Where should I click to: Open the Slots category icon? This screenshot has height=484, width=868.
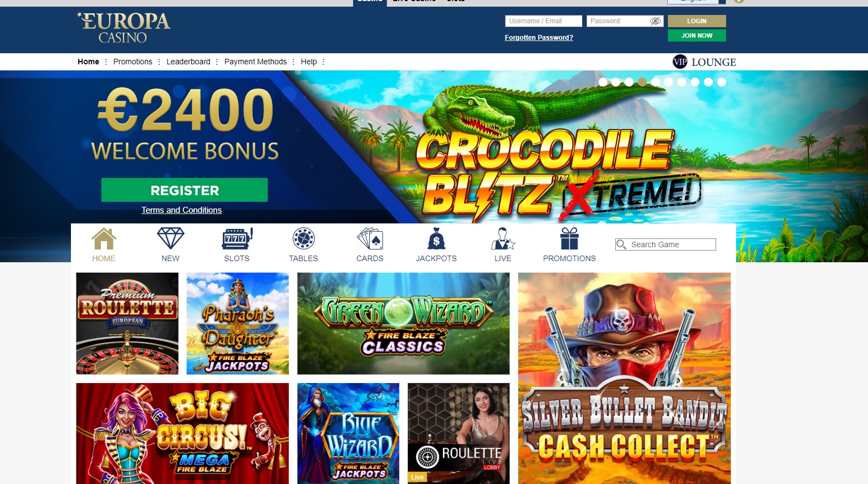point(237,238)
